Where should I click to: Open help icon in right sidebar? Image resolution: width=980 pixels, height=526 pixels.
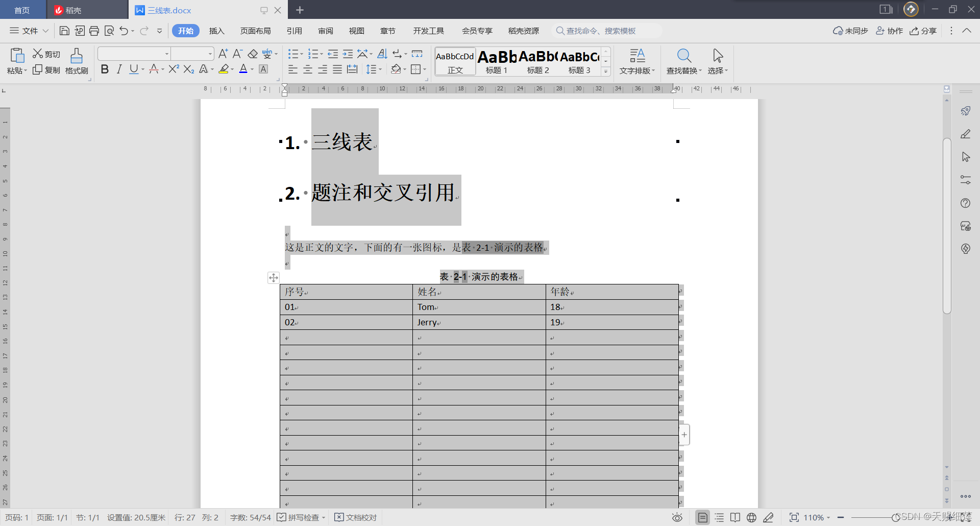[x=965, y=203]
